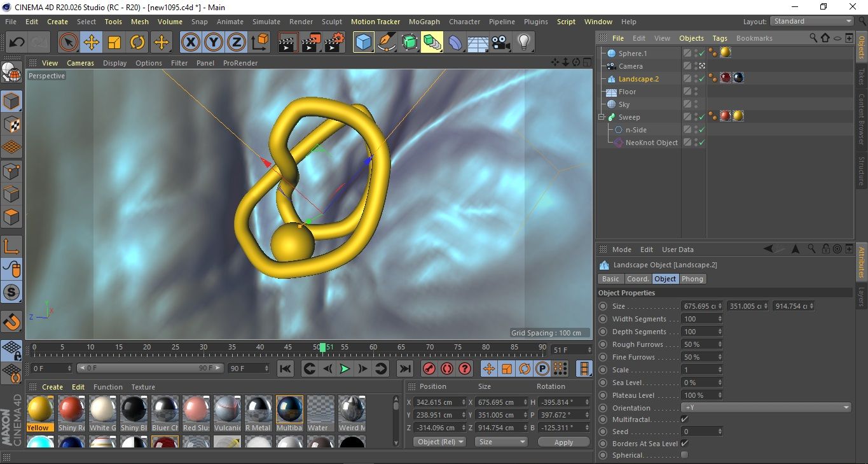Screen dimensions: 868x464
Task: Select the Yellow material swatch
Action: pyautogui.click(x=41, y=413)
